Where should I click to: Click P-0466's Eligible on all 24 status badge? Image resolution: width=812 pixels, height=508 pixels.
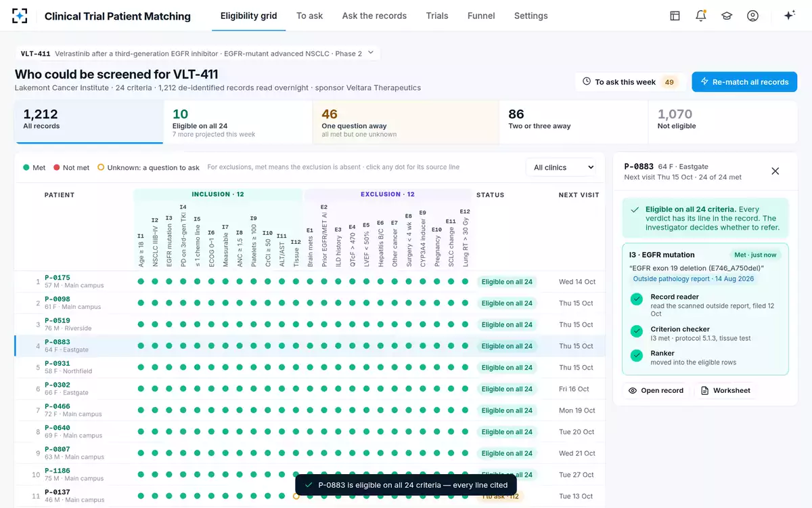(507, 410)
